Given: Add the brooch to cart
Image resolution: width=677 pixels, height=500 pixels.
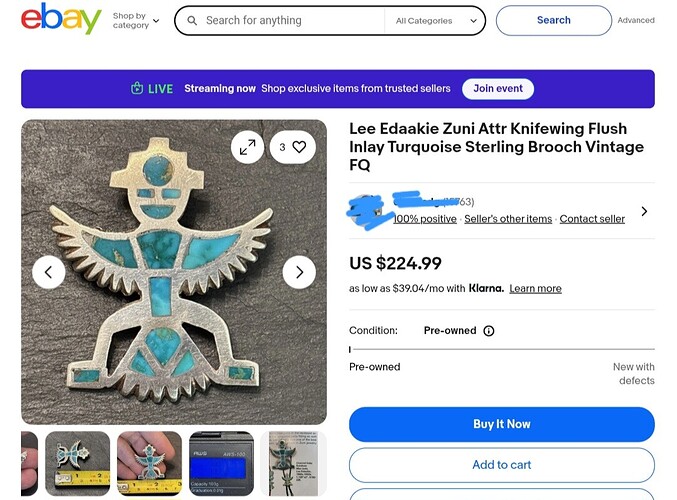Looking at the screenshot, I should tap(502, 465).
